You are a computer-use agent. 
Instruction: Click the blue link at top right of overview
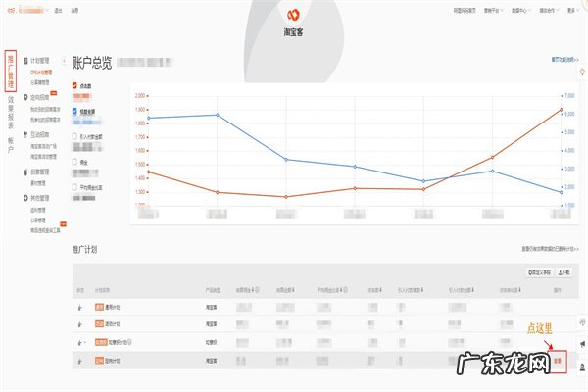coord(564,60)
